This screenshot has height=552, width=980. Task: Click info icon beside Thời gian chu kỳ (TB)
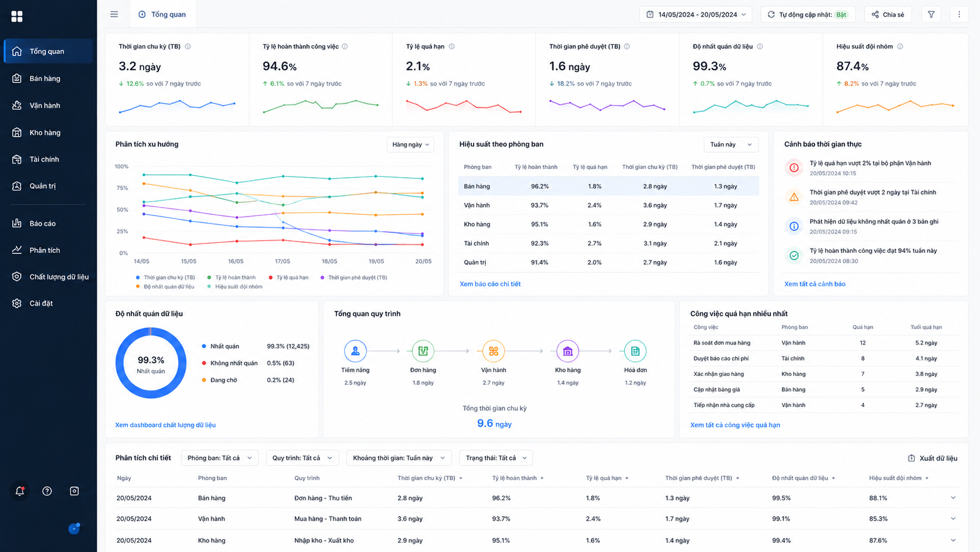[x=188, y=46]
